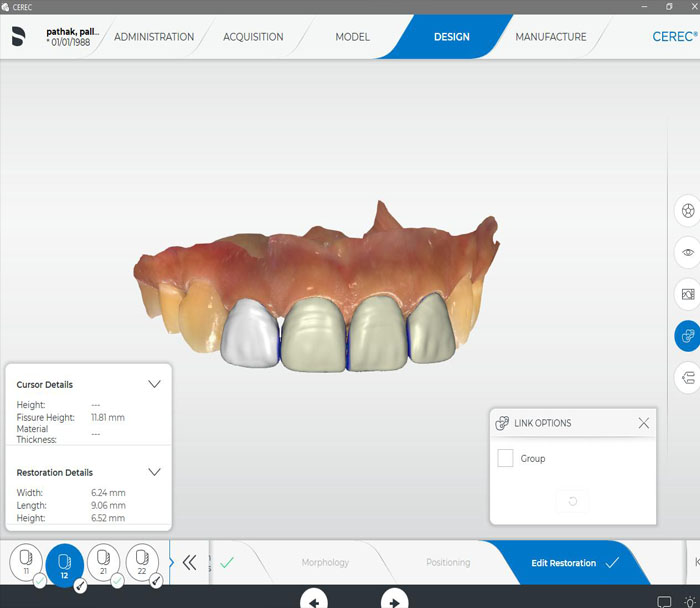Minimize the CEREC window
Screen dimensions: 700x608
[x=644, y=7]
